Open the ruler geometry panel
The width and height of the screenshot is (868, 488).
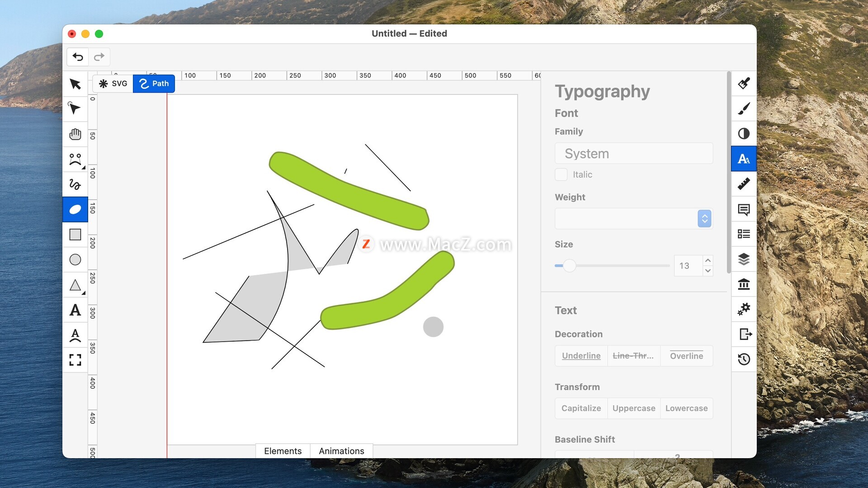click(744, 184)
